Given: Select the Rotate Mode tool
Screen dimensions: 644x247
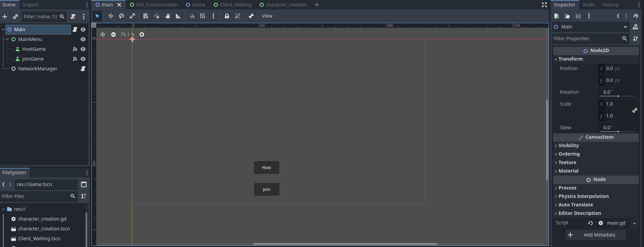Looking at the screenshot, I should [x=122, y=16].
